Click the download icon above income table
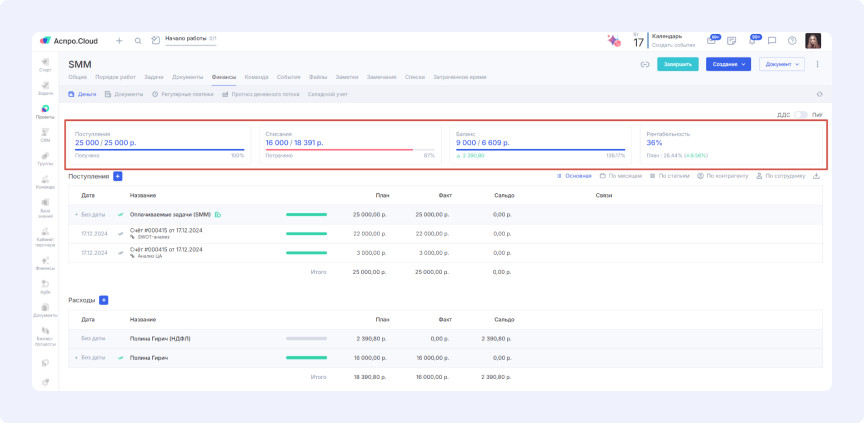 [816, 176]
